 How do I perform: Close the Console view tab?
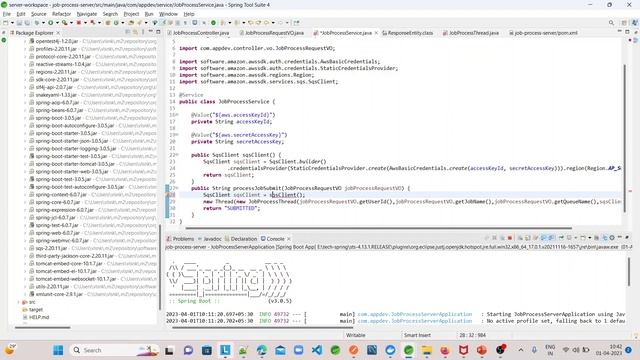point(289,239)
